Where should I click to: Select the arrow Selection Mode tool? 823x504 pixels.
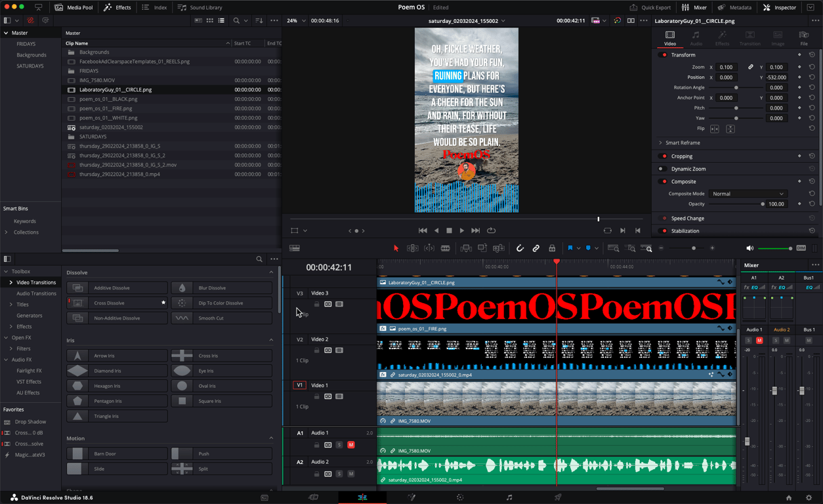coord(396,248)
